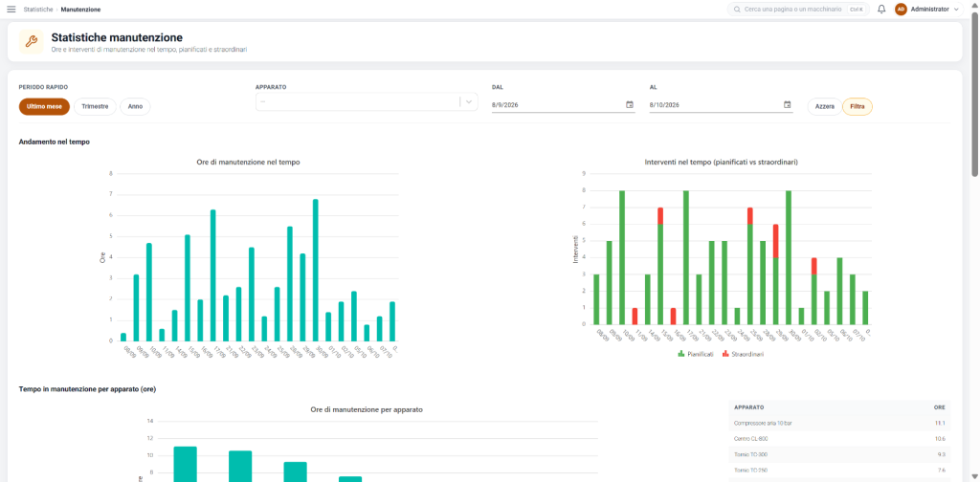Click the notifications bell icon
This screenshot has width=980, height=482.
click(881, 10)
